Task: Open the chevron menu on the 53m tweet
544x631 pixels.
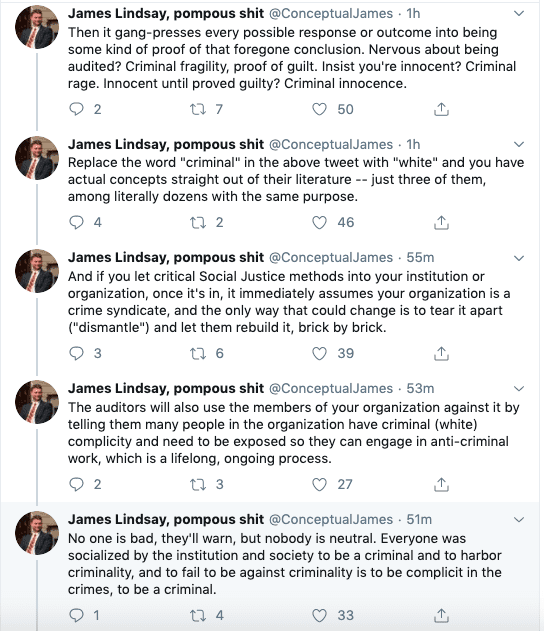Action: pyautogui.click(x=519, y=388)
